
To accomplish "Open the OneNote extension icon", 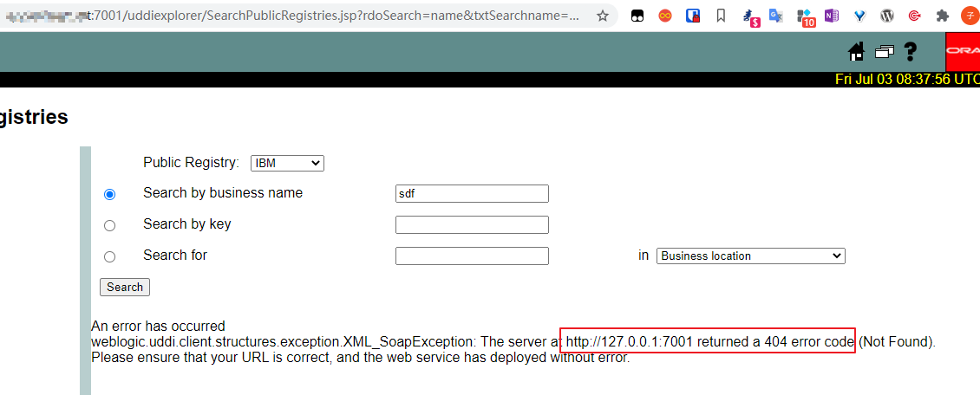I will click(x=832, y=16).
